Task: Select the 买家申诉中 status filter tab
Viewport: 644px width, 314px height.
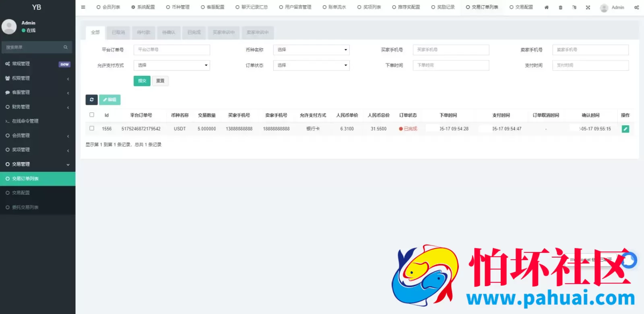Action: (223, 32)
